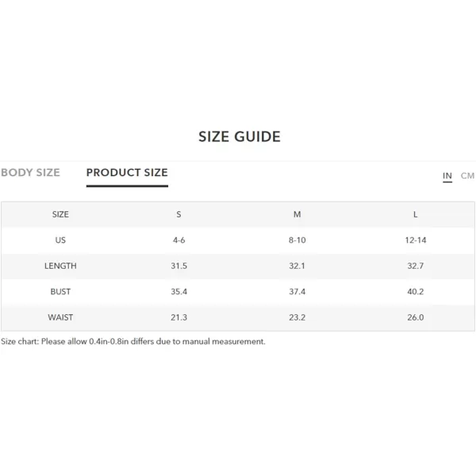This screenshot has width=476, height=476.
Task: Switch to the BODY SIZE tab
Action: point(30,172)
